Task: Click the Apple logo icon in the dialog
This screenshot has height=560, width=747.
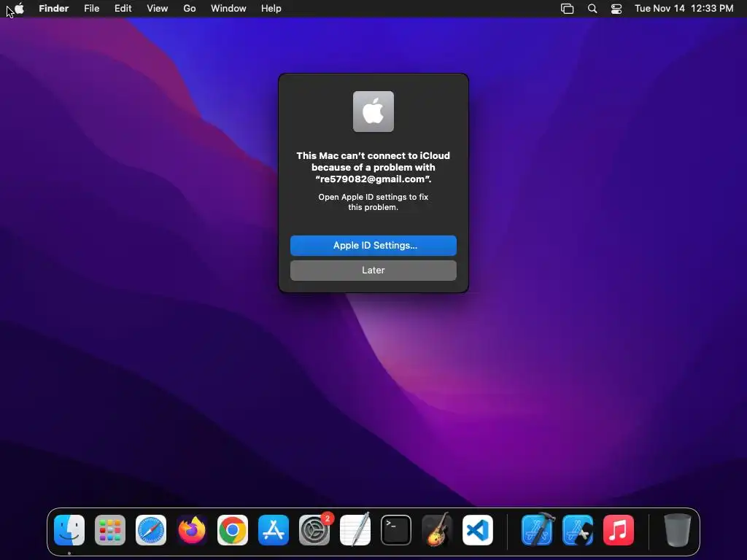Action: click(373, 112)
